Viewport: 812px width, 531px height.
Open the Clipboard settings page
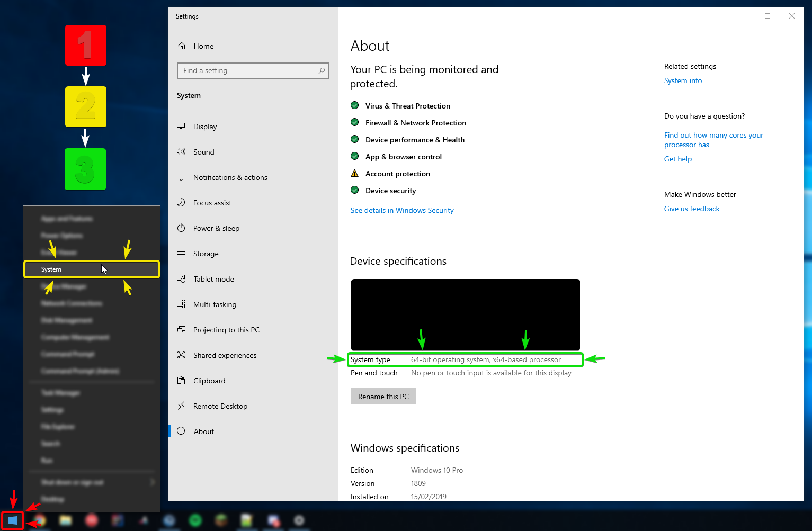(209, 381)
